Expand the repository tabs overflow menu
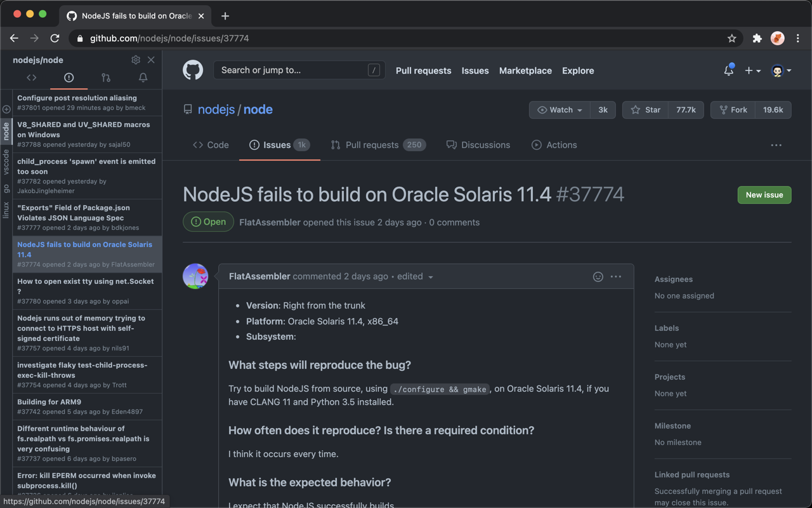812x508 pixels. [776, 145]
